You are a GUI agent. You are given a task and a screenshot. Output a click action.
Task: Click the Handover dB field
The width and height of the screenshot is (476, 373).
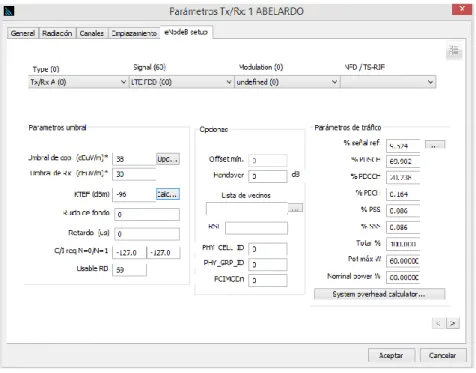(268, 176)
